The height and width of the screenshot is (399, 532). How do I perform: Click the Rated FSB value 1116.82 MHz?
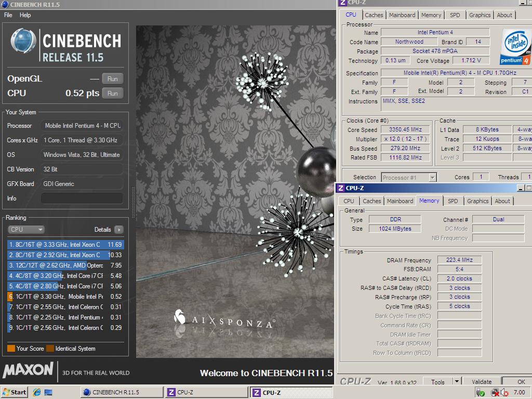pos(405,157)
